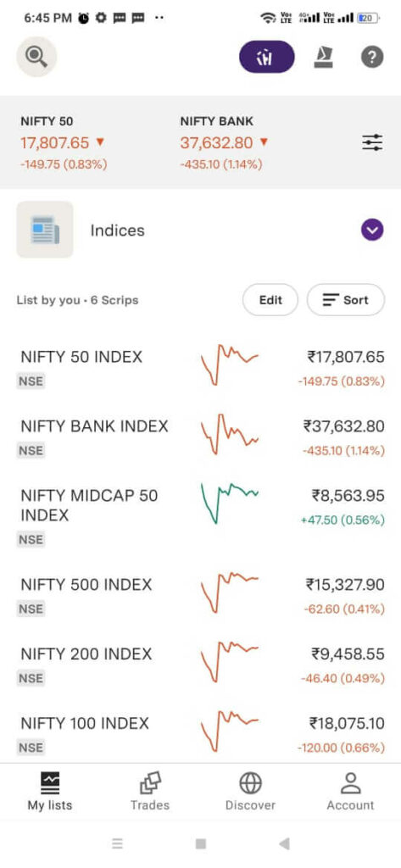401x868 pixels.
Task: Expand the Indices watchlist dropdown chevron
Action: pos(372,230)
